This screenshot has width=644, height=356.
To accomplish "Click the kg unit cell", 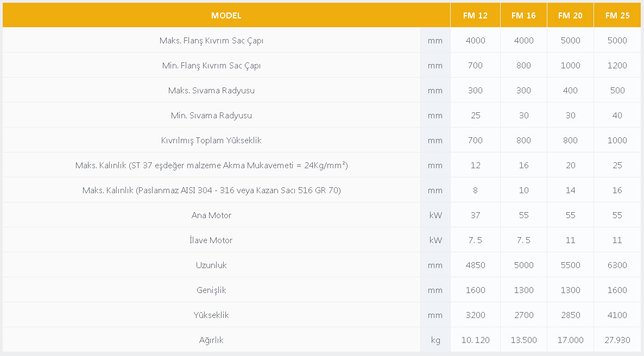I will [435, 340].
